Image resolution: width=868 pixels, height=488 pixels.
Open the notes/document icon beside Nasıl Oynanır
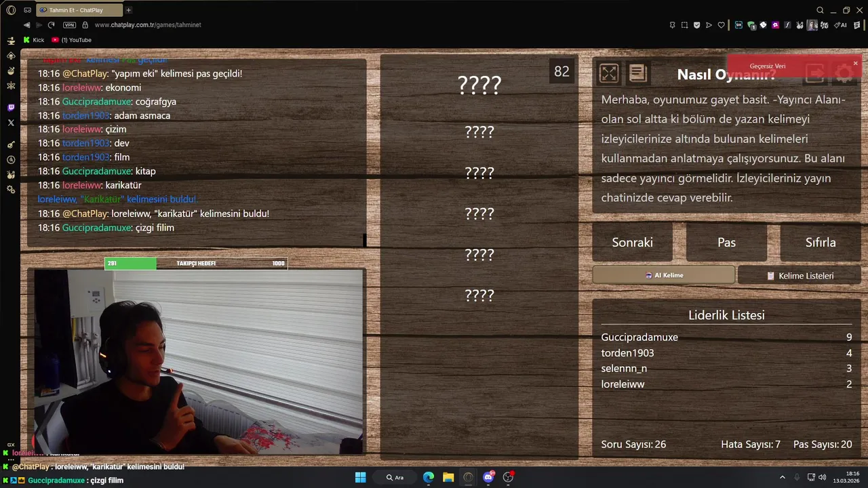[x=638, y=73]
